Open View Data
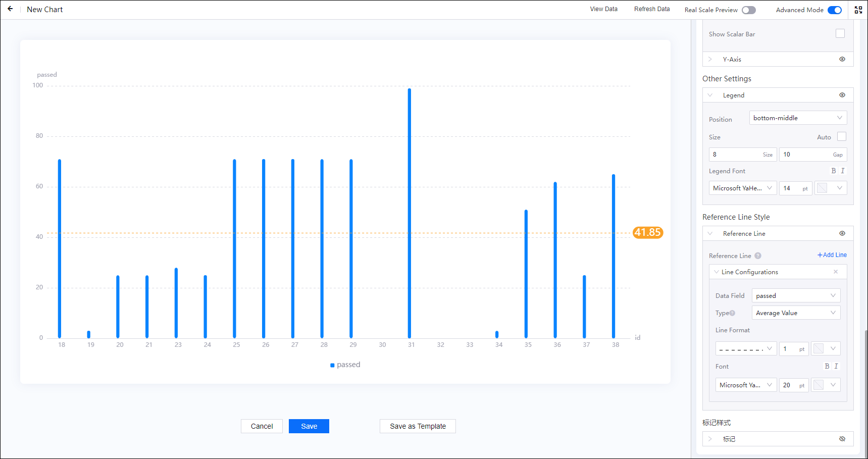 [x=603, y=9]
